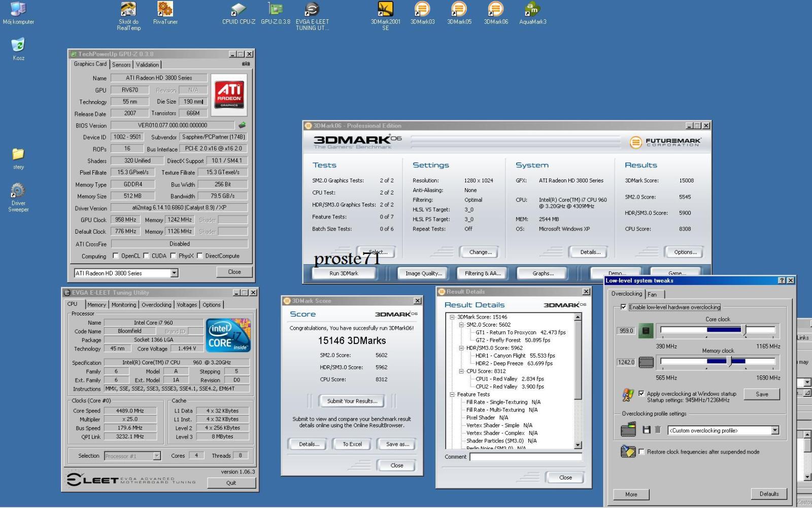Toggle the PhysX checkbox in GPU-Z
Image resolution: width=812 pixels, height=508 pixels.
tap(173, 256)
